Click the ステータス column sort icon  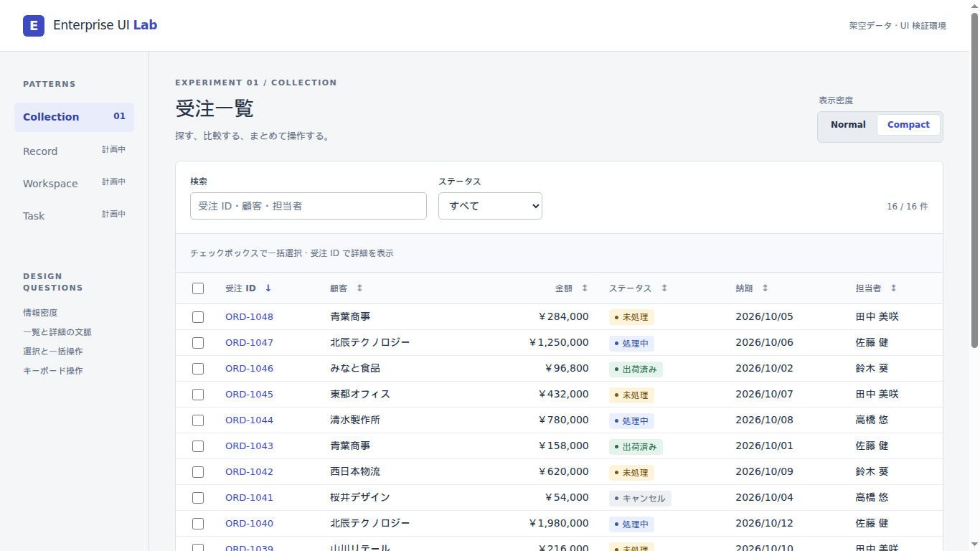tap(664, 288)
